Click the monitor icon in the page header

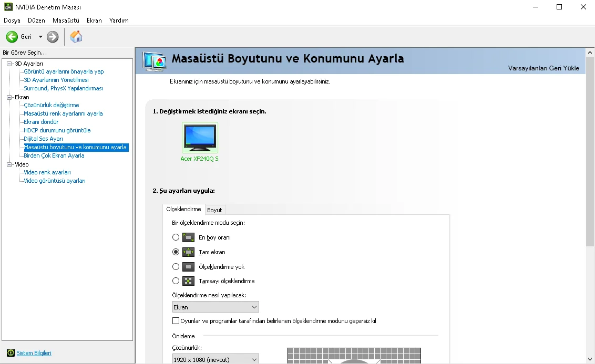(x=154, y=61)
